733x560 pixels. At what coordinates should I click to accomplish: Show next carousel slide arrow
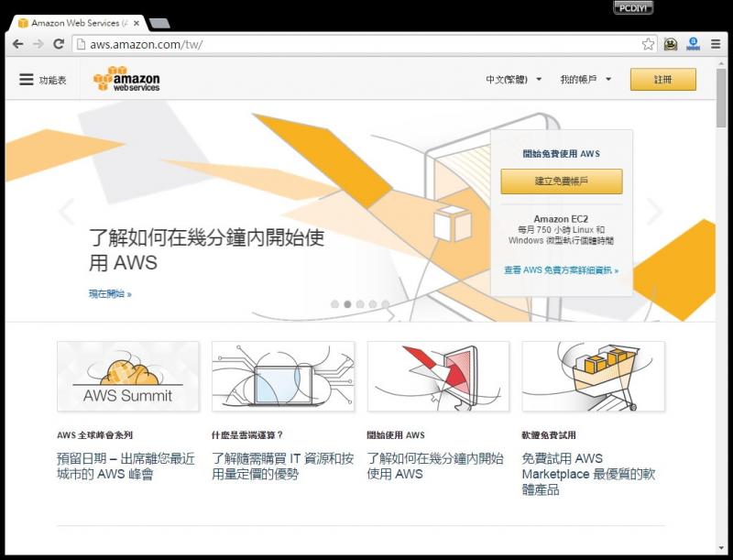pos(654,212)
